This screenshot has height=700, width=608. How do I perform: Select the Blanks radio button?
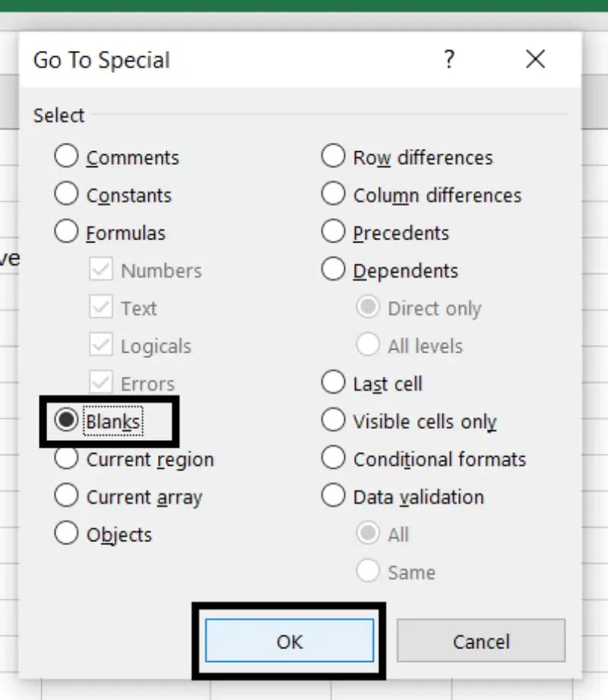(x=67, y=420)
